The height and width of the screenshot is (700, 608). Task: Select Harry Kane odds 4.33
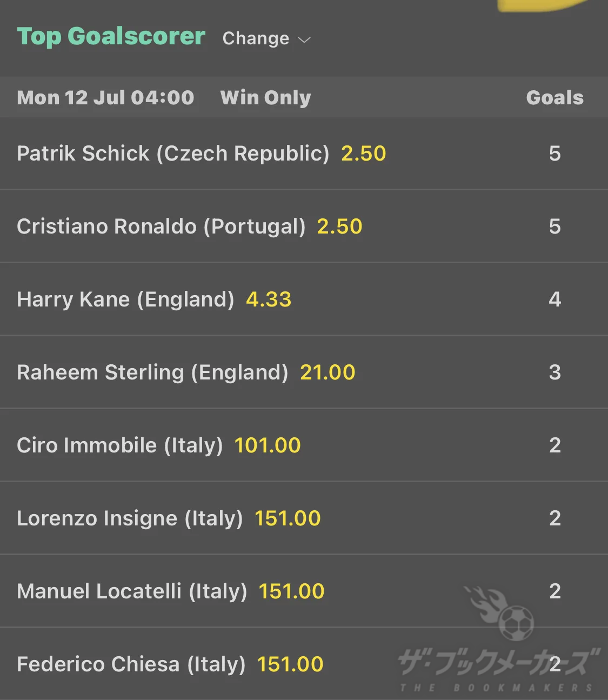pos(269,299)
